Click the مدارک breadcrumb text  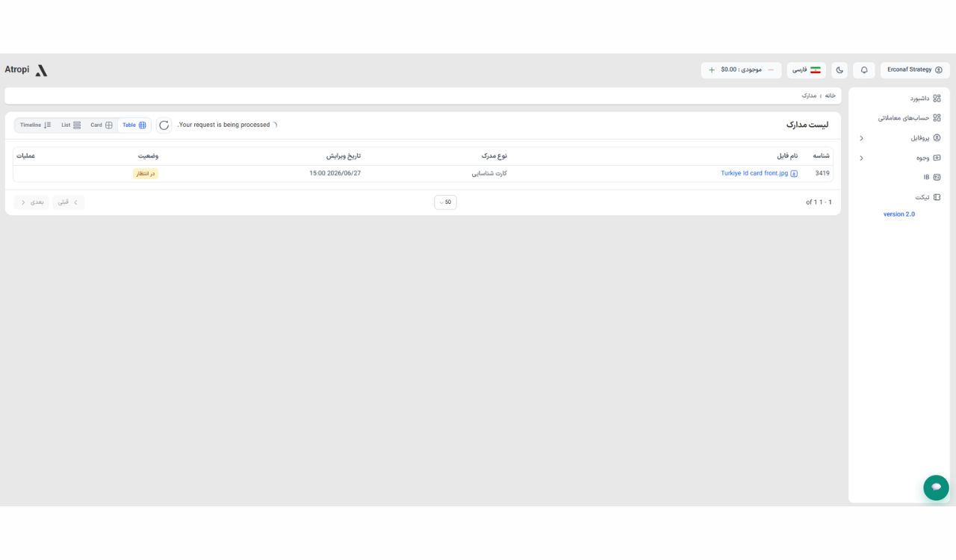pos(809,96)
